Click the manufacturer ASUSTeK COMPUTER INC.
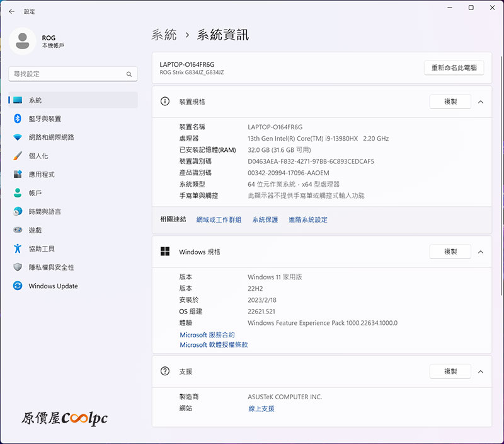Image resolution: width=504 pixels, height=444 pixels. pyautogui.click(x=285, y=397)
